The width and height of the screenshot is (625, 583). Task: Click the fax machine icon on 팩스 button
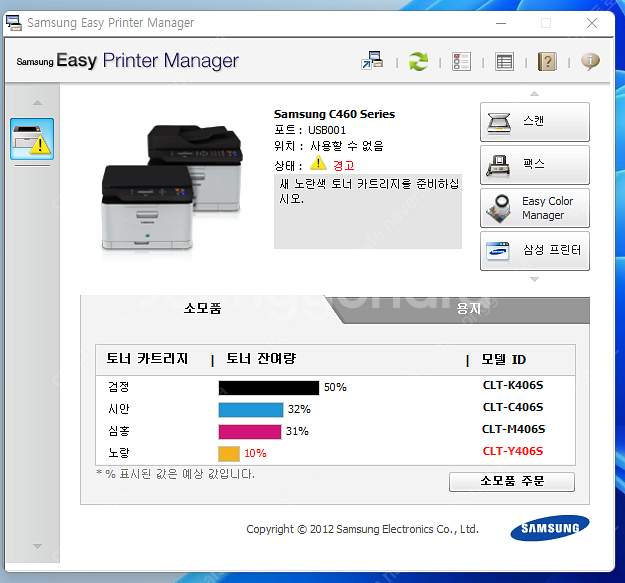(x=498, y=165)
